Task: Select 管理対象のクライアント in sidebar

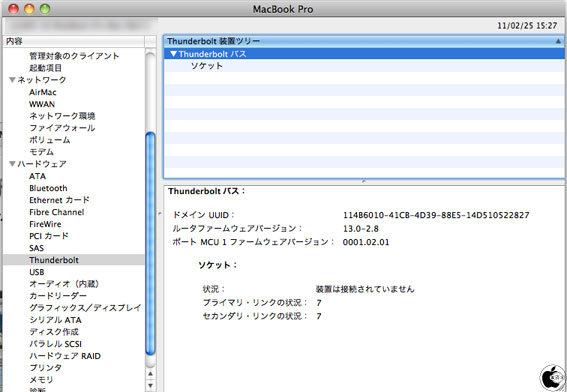Action: [74, 56]
